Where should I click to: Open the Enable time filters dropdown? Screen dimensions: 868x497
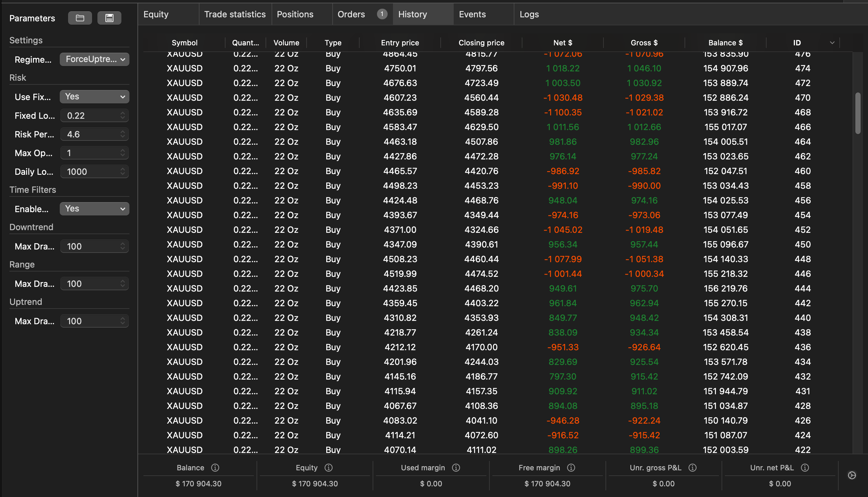pos(94,208)
